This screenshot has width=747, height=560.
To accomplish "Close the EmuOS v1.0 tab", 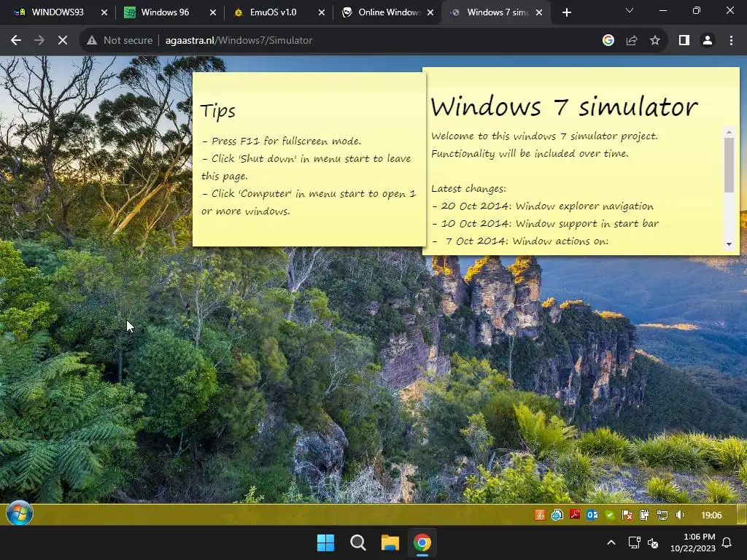I will pos(322,13).
